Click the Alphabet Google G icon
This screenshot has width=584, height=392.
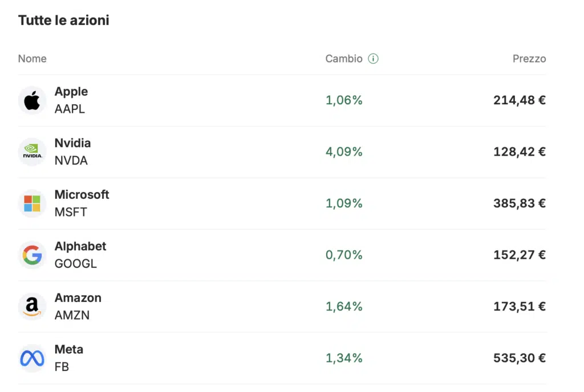(32, 255)
